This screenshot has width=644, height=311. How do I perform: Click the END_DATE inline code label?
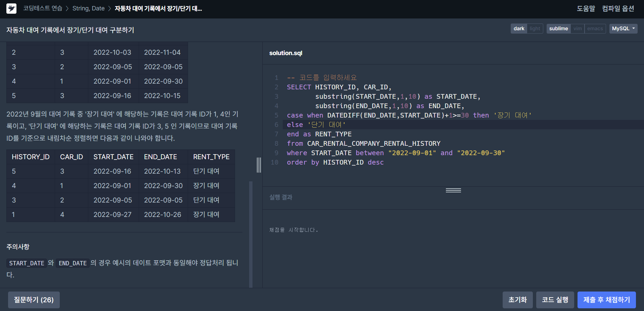click(73, 263)
